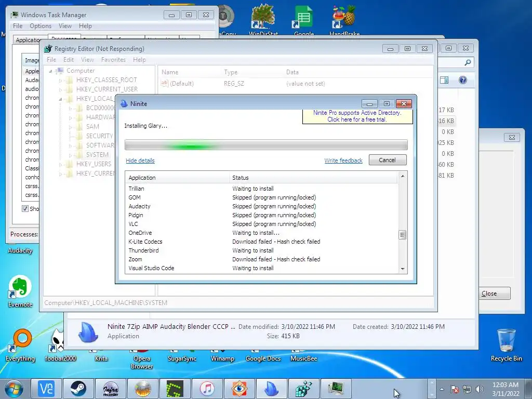
Task: Click the Write feedback link
Action: point(343,161)
